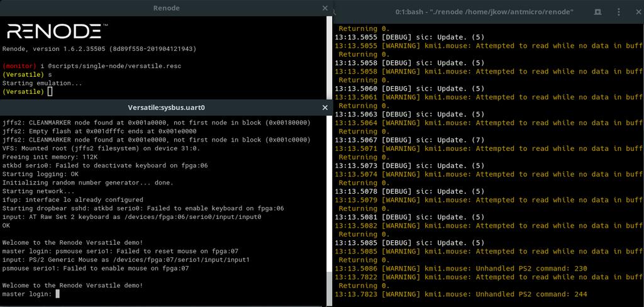Screen dimensions: 644x307
Task: Click the 13:13.5071 kmi1.mouse warning line
Action: tap(489, 148)
